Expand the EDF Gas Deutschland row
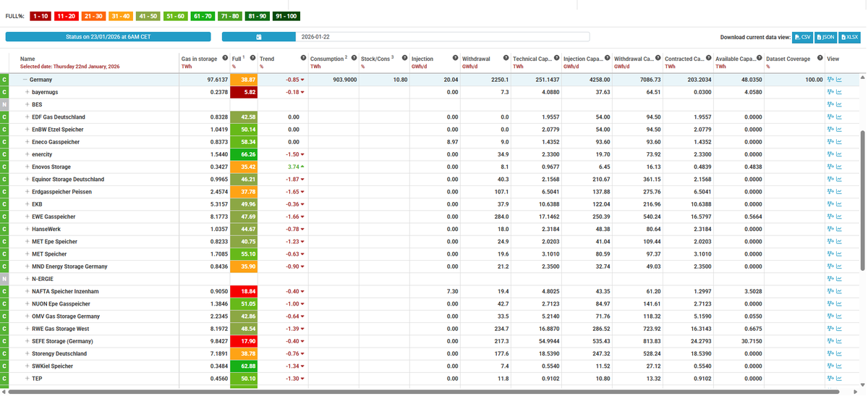This screenshot has width=868, height=399. 27,117
